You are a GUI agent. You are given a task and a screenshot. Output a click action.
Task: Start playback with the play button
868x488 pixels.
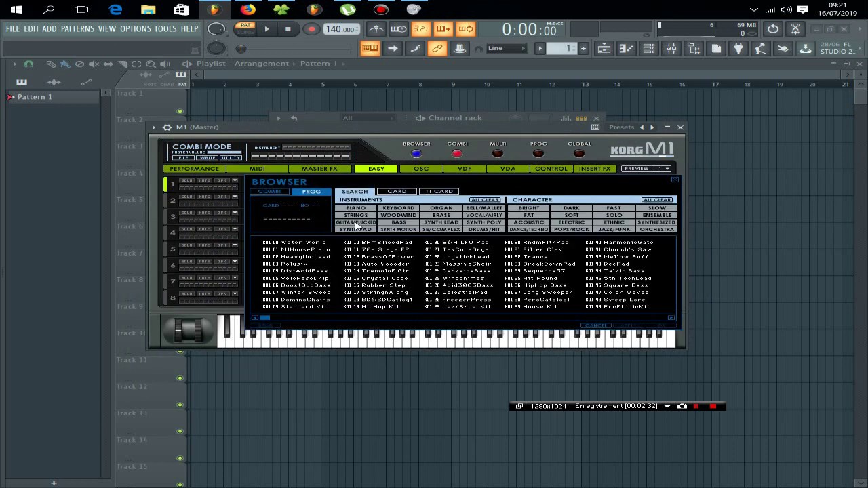tap(267, 29)
